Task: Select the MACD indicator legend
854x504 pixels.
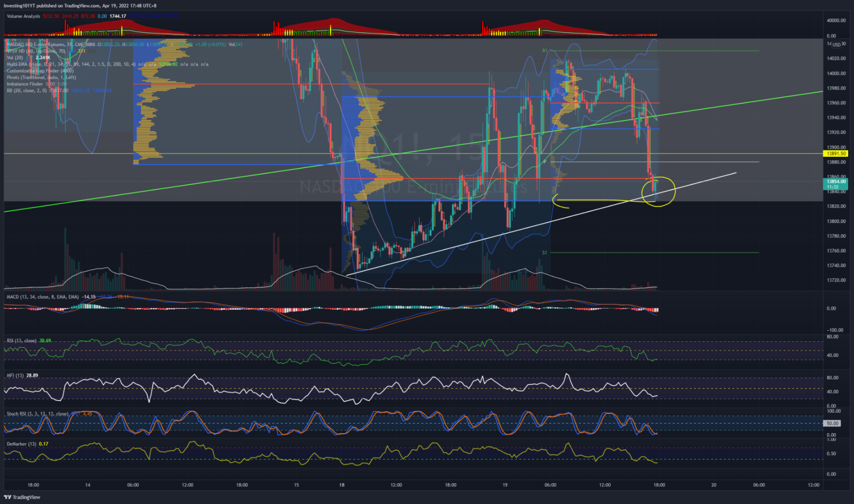Action: tap(43, 297)
